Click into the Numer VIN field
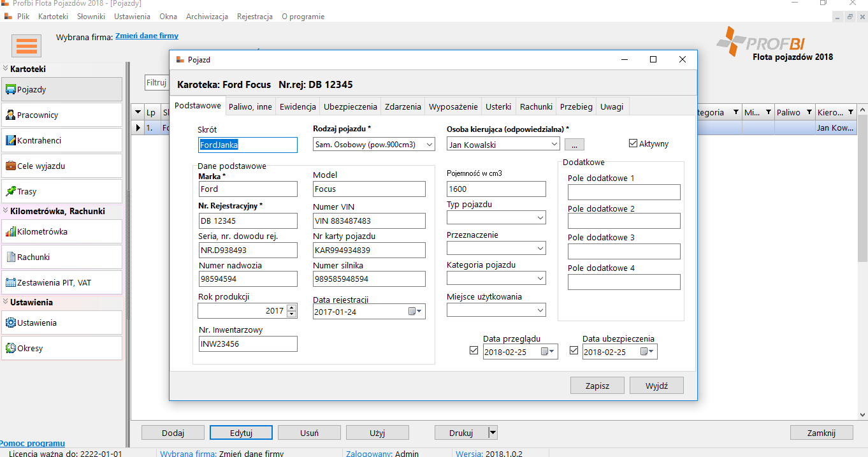 369,221
